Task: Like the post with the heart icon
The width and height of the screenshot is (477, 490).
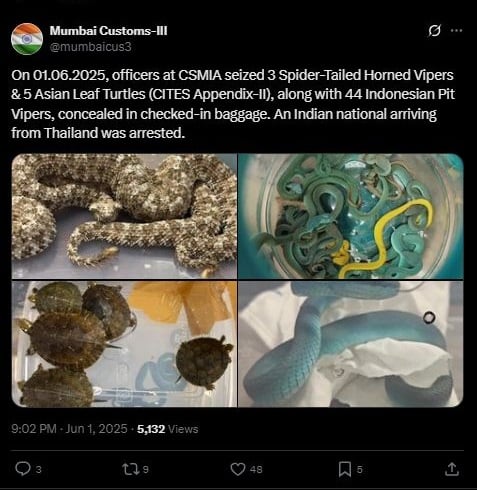Action: click(238, 469)
